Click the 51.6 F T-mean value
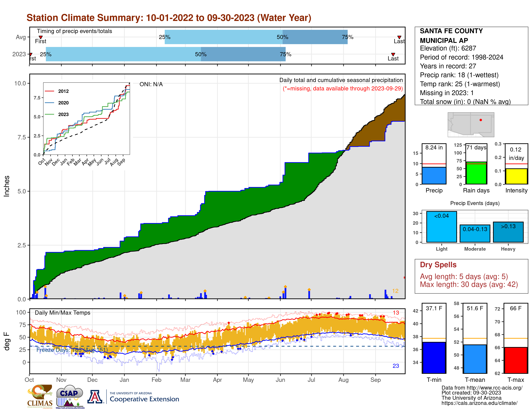 click(475, 308)
